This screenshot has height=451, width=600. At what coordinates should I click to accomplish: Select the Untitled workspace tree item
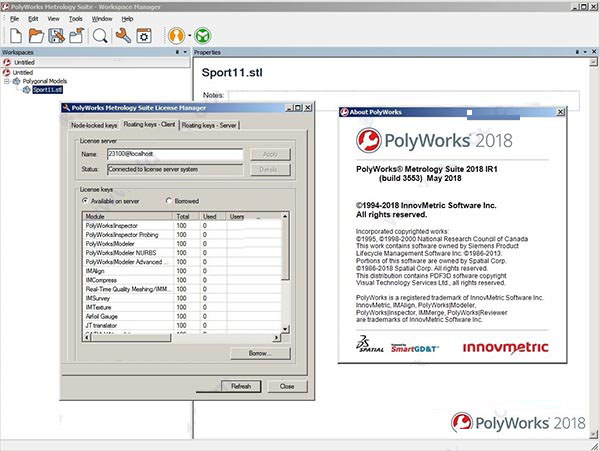pos(23,72)
